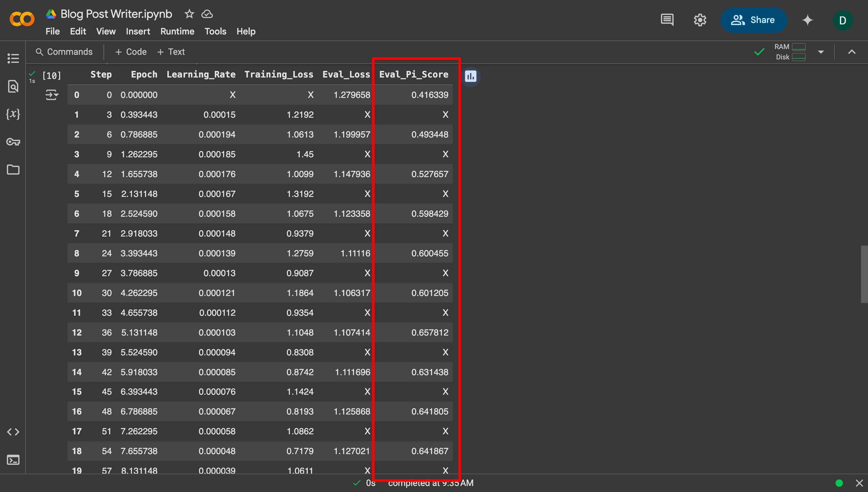
Task: Click the Training_Loss value 0.8308
Action: [300, 352]
